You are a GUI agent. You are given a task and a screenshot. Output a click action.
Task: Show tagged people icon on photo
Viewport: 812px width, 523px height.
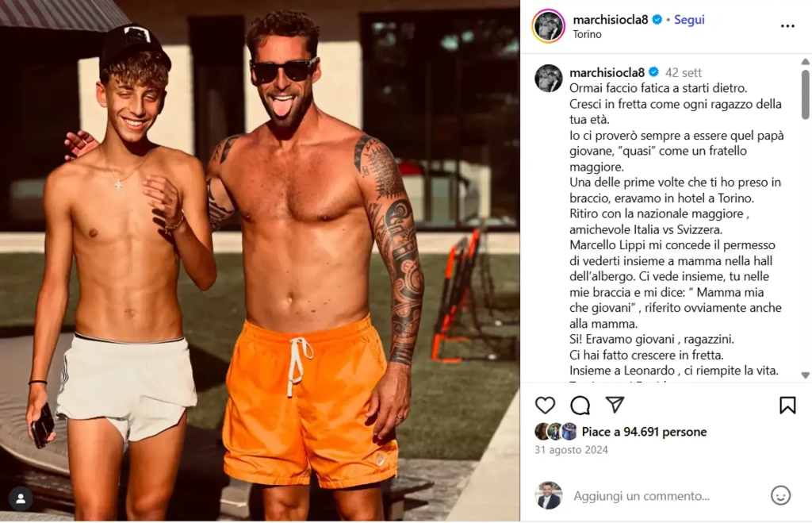(21, 498)
